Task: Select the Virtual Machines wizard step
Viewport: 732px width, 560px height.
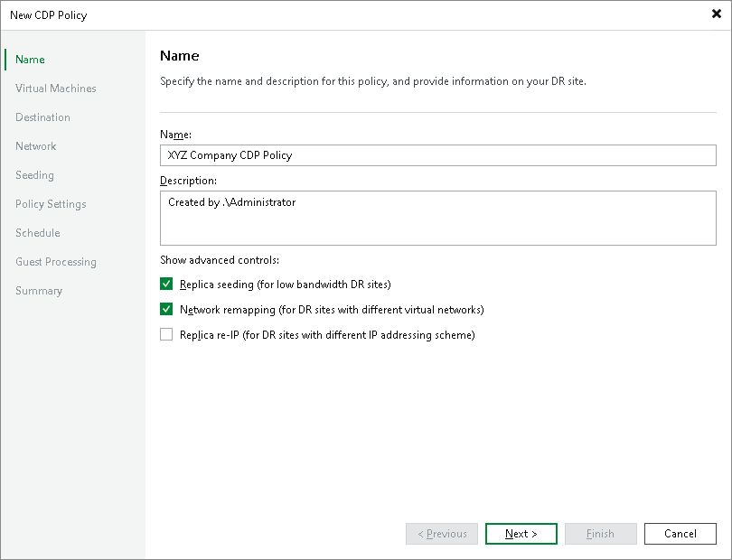Action: pos(56,88)
